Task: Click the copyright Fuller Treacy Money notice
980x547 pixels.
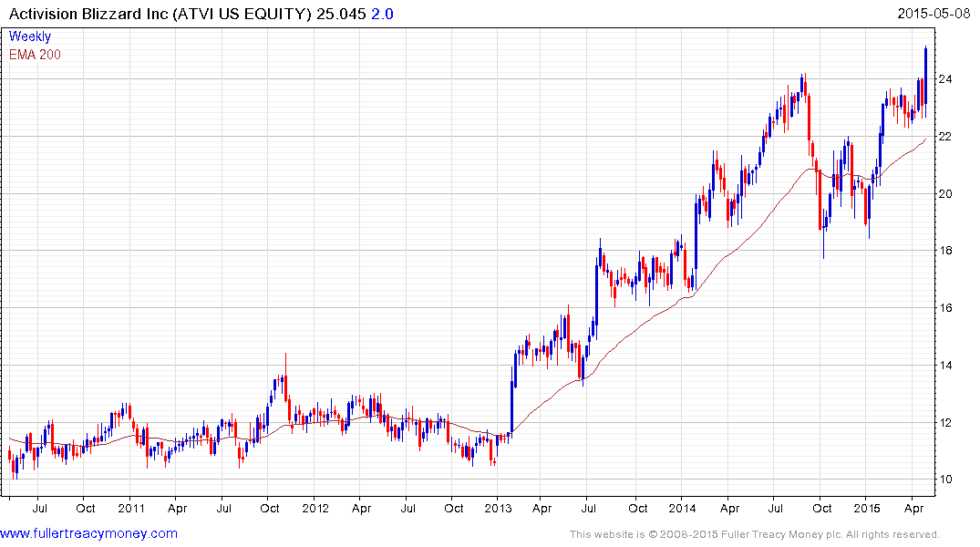Action: coord(755,534)
